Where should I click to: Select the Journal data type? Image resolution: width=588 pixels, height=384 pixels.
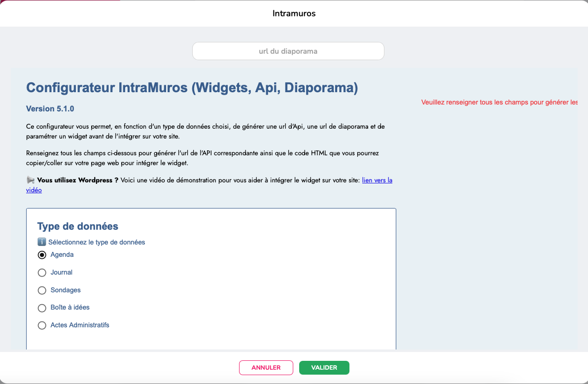[42, 273]
